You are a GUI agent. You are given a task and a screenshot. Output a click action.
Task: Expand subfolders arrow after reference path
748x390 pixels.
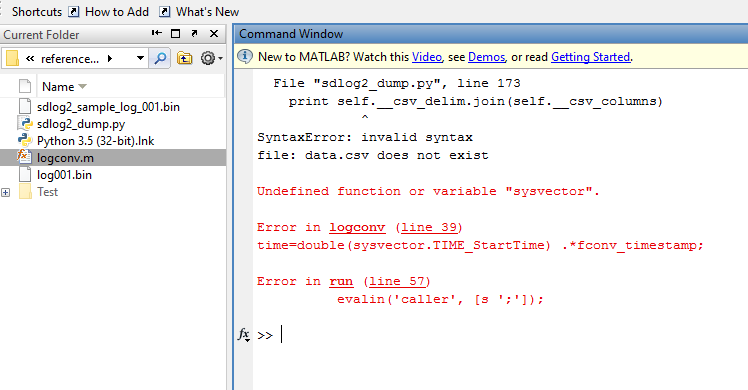(x=110, y=58)
